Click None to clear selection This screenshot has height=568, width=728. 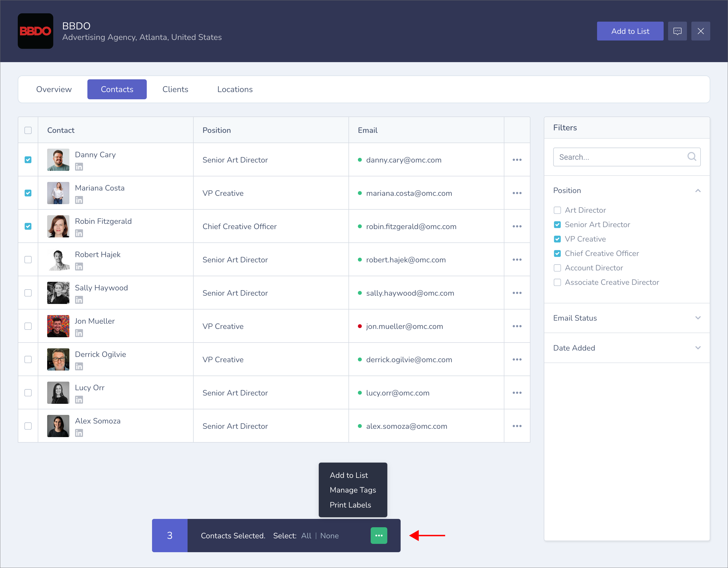pos(329,536)
